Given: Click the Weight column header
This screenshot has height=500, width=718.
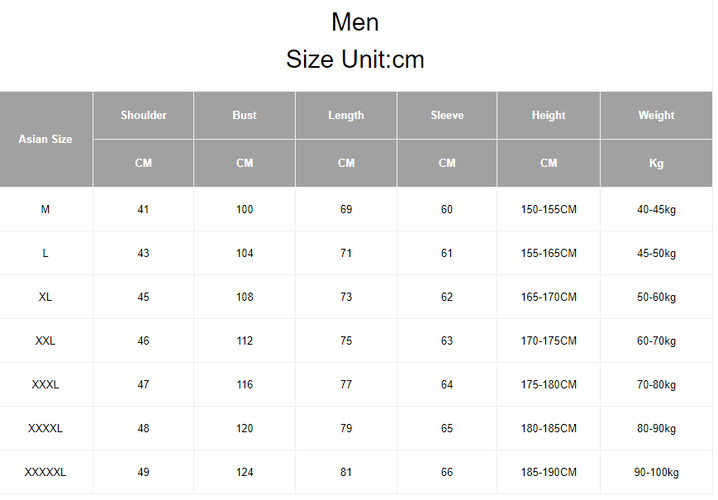Looking at the screenshot, I should click(x=656, y=115).
